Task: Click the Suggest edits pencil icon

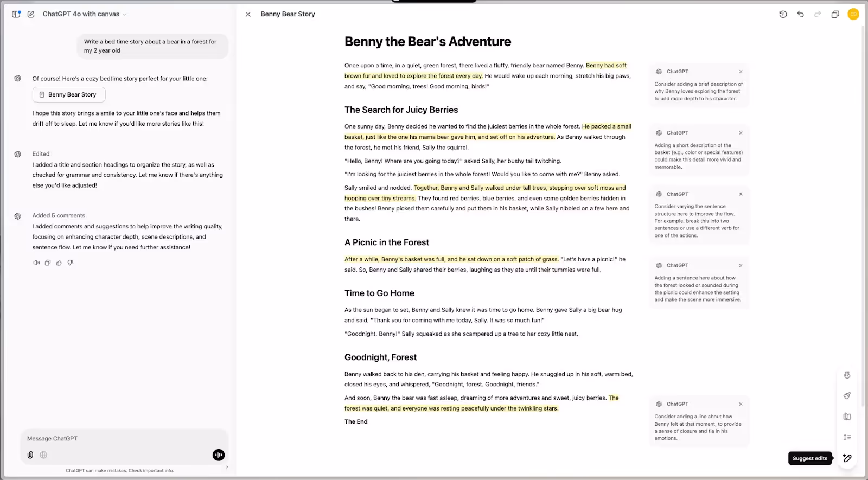Action: pos(847,458)
